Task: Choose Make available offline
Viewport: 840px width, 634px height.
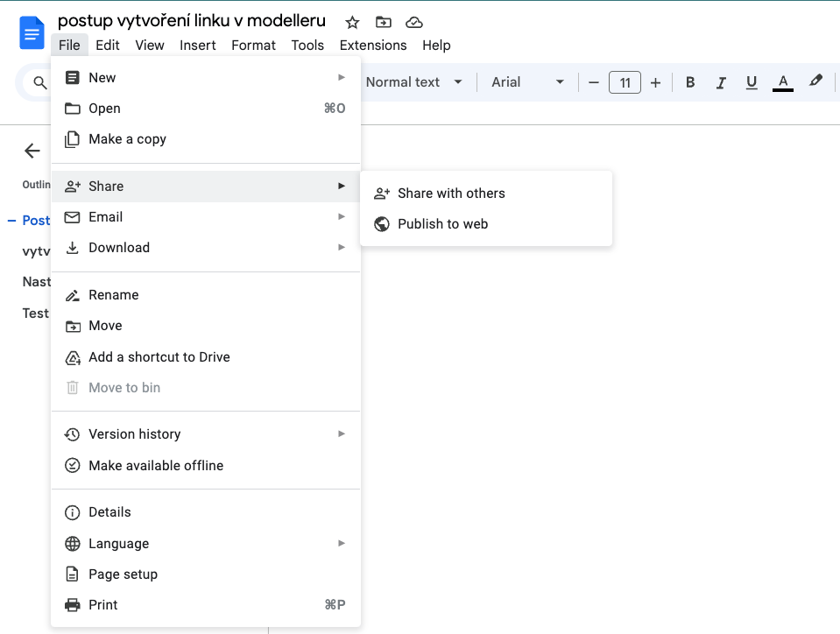Action: (156, 466)
